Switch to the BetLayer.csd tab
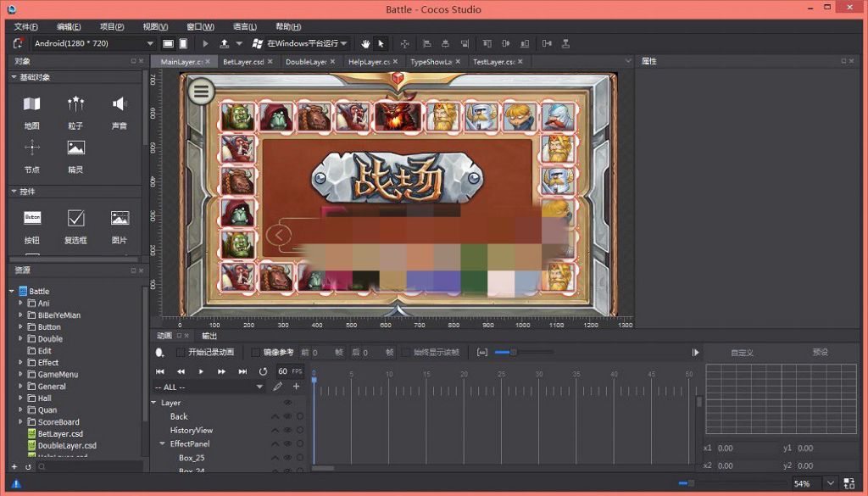Screen dimensions: 868x496 (x=243, y=61)
